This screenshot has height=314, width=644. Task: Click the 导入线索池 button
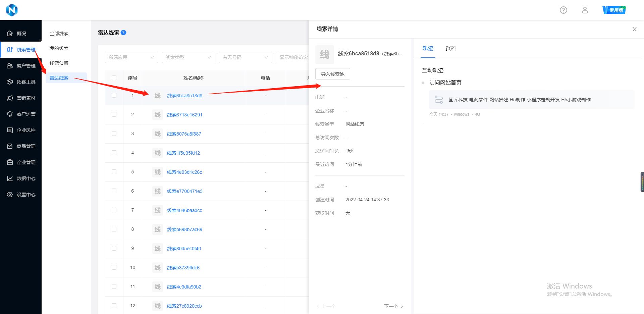click(x=332, y=74)
